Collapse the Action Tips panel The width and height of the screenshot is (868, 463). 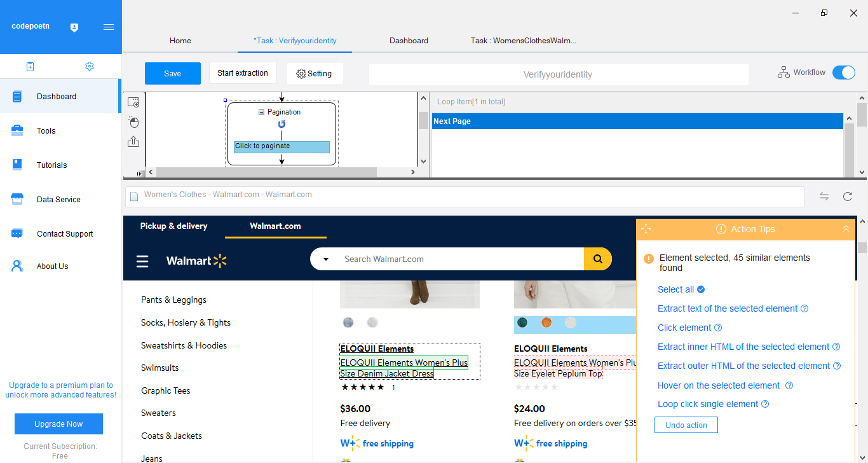pos(846,229)
